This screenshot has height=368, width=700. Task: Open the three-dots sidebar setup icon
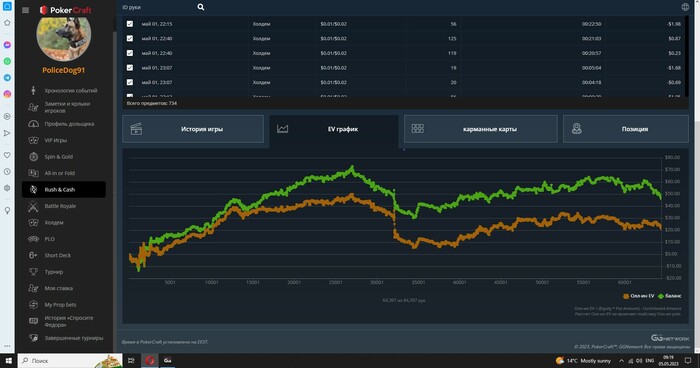(x=7, y=346)
